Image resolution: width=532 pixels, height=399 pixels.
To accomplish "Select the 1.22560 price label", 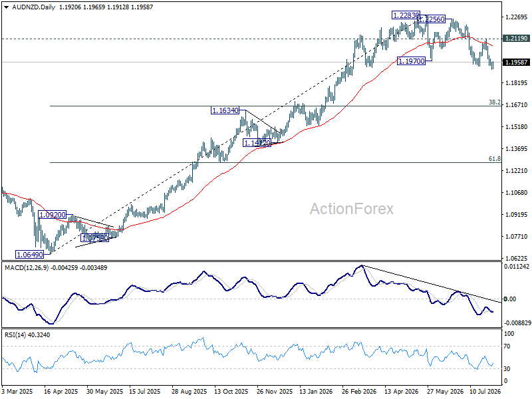I will [431, 19].
